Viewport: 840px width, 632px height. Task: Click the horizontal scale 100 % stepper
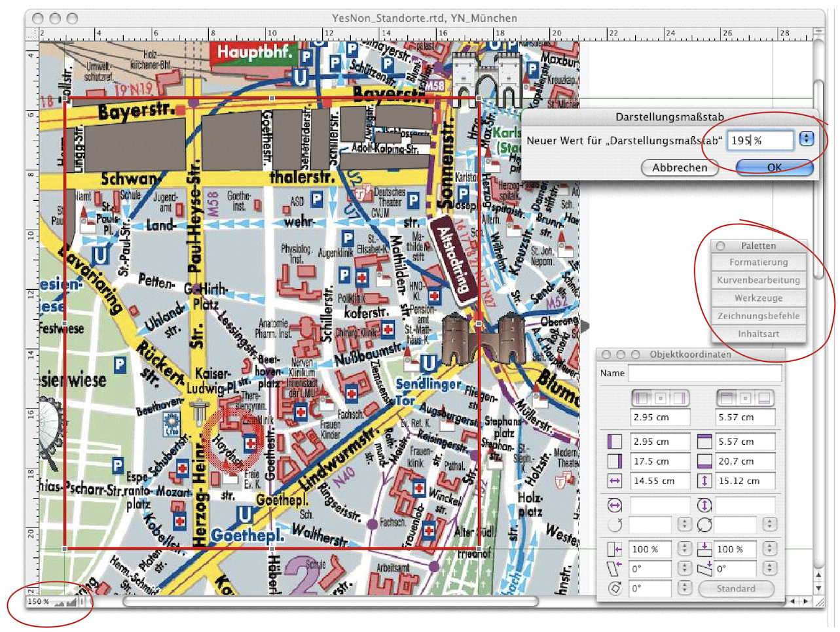coord(684,549)
